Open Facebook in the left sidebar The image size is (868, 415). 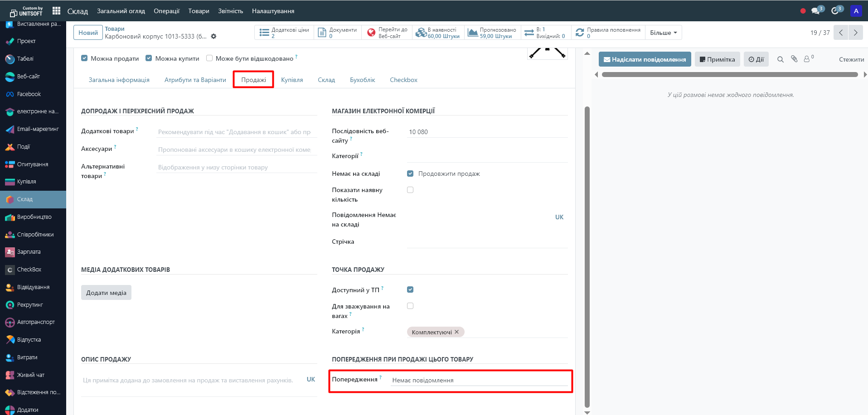point(29,94)
